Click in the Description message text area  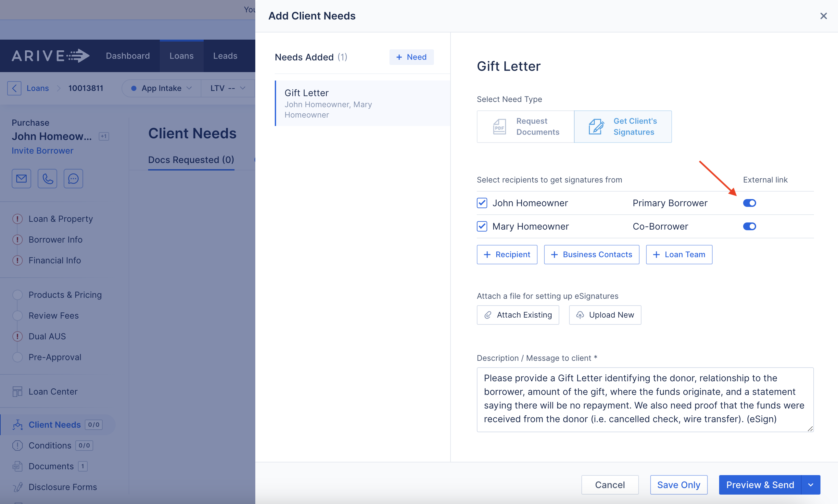pos(644,399)
